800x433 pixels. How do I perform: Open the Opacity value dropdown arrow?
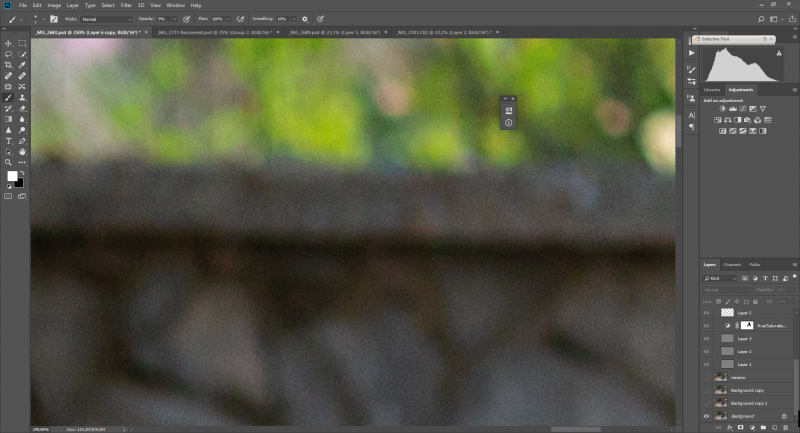click(174, 19)
